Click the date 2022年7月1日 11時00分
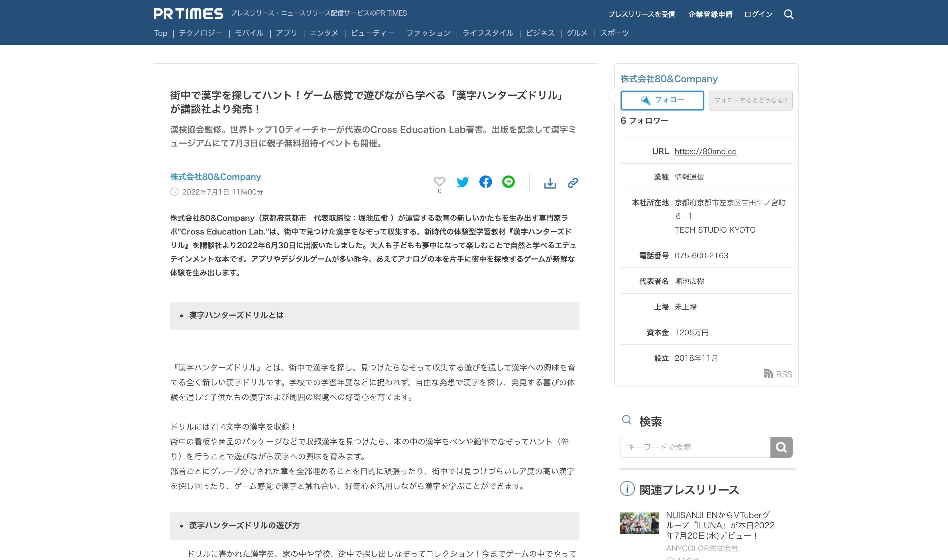The image size is (948, 560). coord(222,192)
